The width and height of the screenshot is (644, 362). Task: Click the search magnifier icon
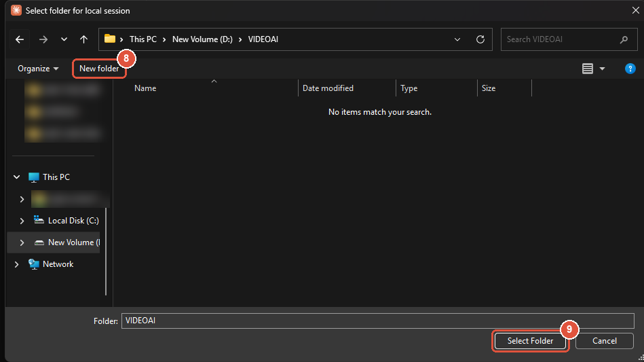(624, 39)
